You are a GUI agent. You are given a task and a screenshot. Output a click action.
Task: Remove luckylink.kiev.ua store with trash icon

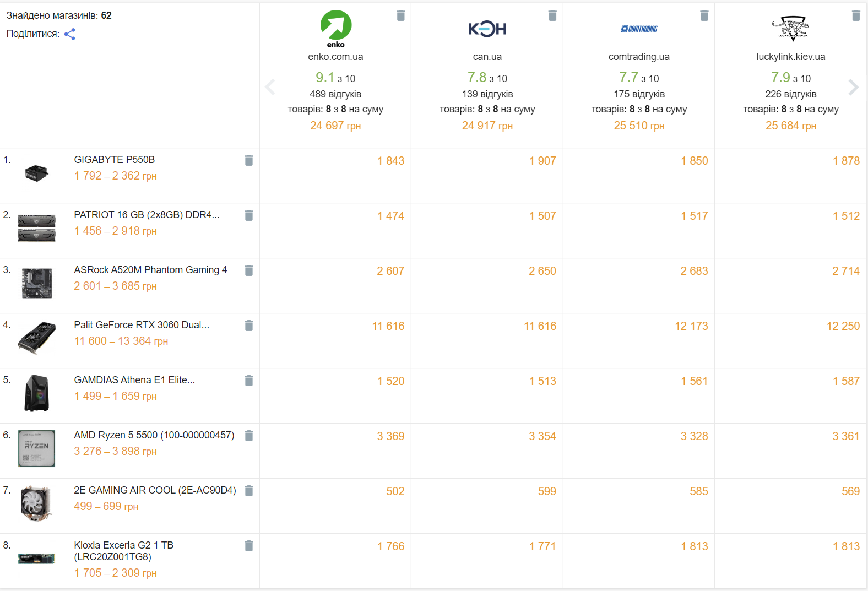[x=856, y=15]
